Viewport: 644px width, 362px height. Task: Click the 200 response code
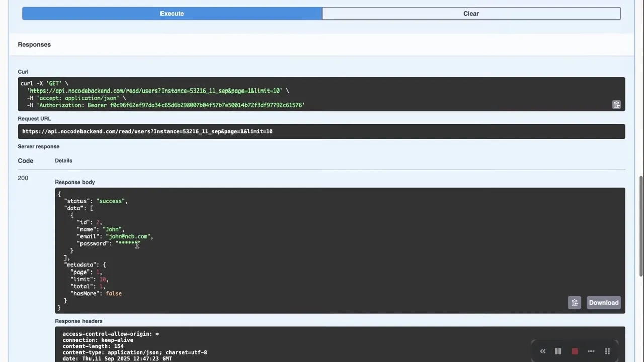click(23, 178)
